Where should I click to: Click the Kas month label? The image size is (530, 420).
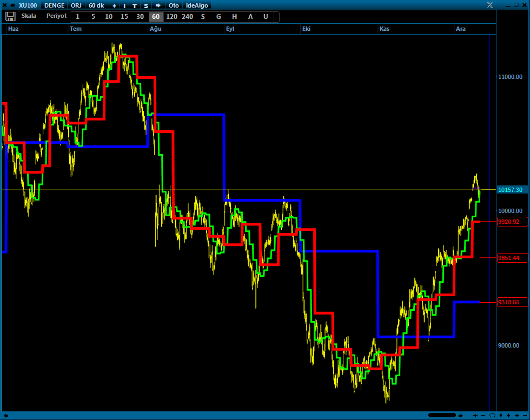point(385,29)
